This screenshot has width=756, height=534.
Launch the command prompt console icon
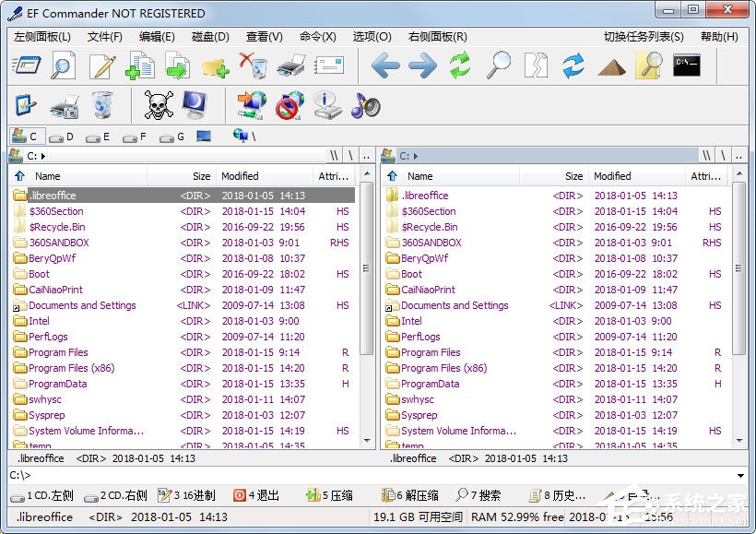[x=687, y=65]
